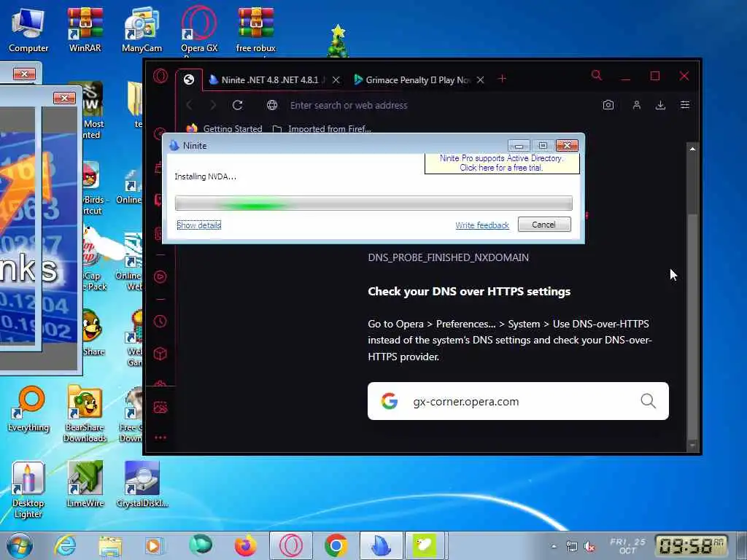Select the BearShare Downloads desktop shortcut
The height and width of the screenshot is (560, 747).
pos(85,414)
